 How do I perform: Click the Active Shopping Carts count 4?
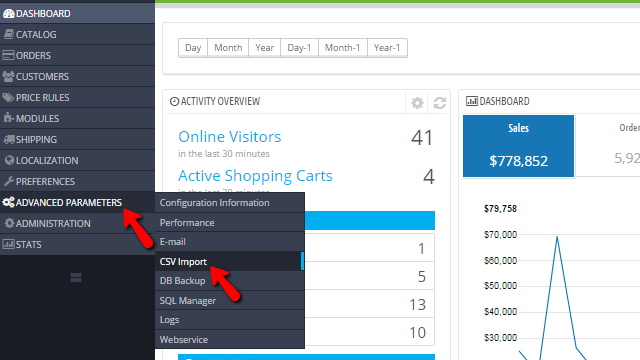[429, 177]
